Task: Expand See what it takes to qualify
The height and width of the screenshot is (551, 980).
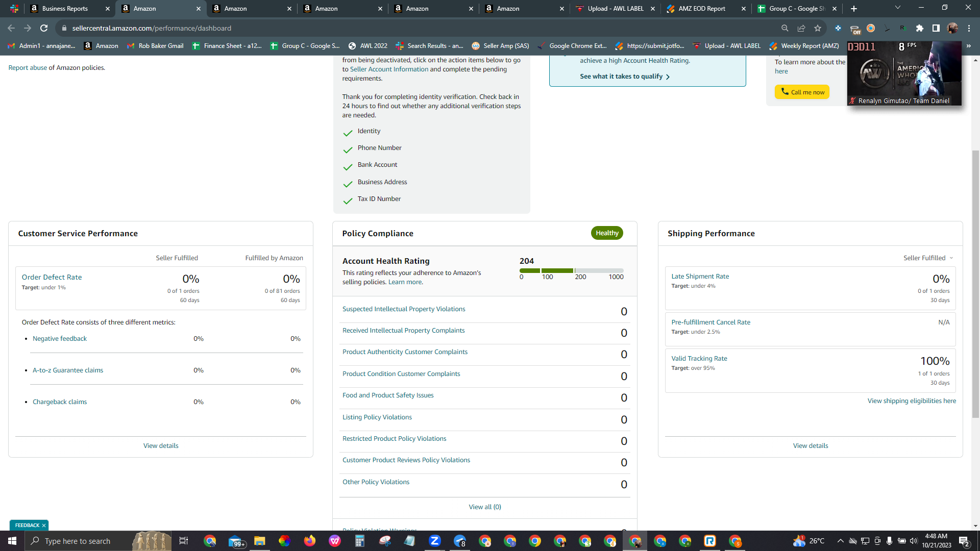Action: pos(625,77)
